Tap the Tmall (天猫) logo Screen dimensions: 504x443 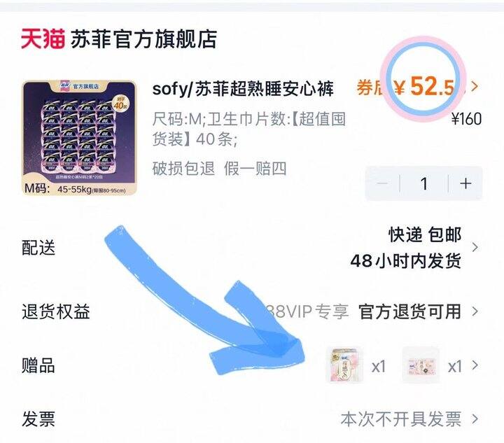43,39
